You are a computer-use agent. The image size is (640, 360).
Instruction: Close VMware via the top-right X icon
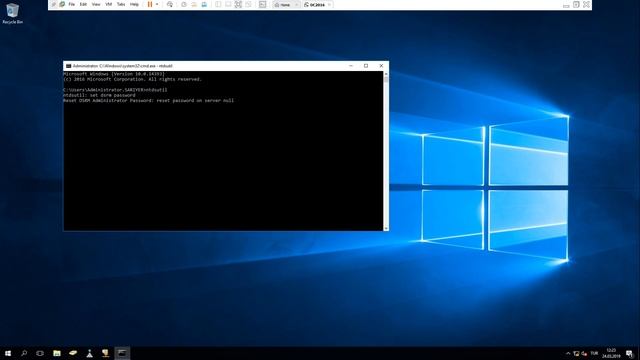(x=587, y=4)
